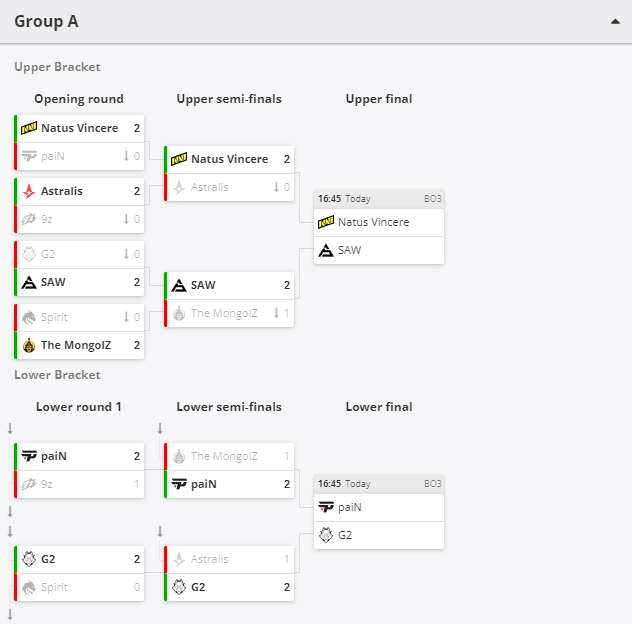This screenshot has height=624, width=632.
Task: Click Natus Vincere logo in Opening round
Action: [x=29, y=128]
